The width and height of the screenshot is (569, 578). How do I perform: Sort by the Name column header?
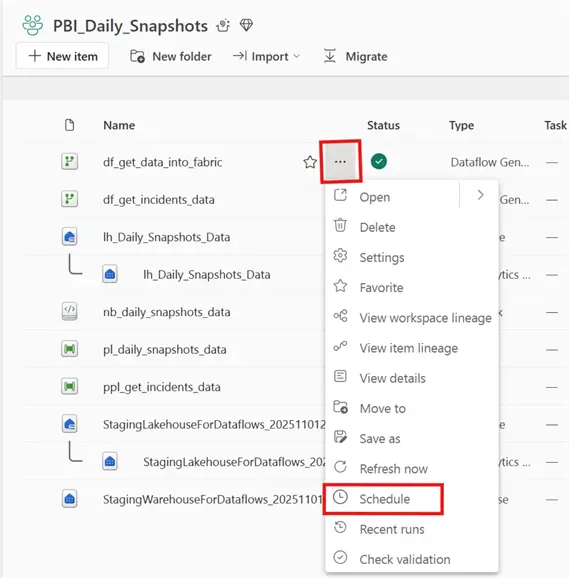[x=119, y=125]
